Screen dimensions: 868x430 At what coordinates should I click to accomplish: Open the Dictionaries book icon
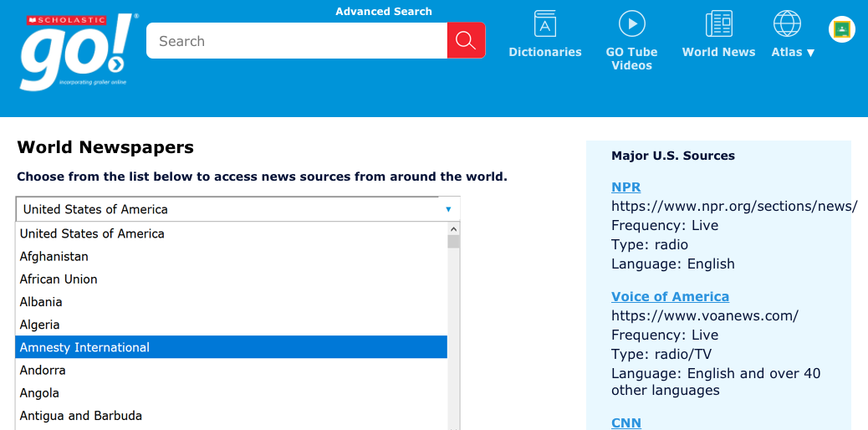click(x=545, y=23)
